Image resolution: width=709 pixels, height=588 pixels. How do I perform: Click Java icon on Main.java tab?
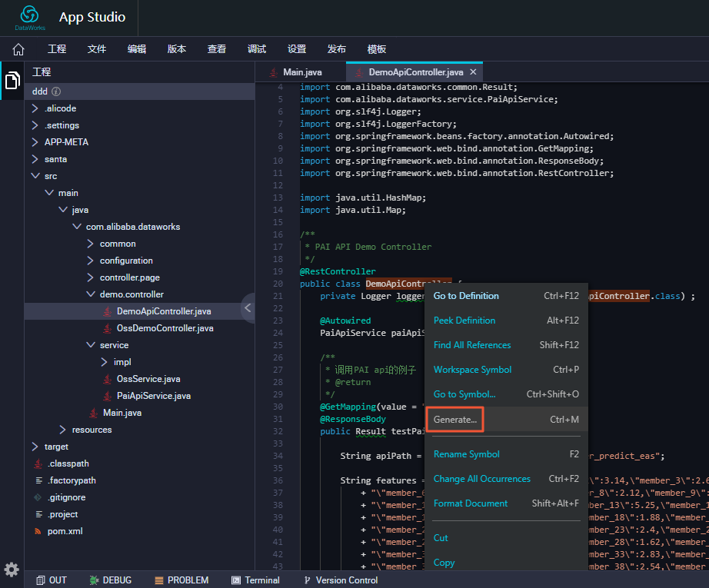click(274, 72)
